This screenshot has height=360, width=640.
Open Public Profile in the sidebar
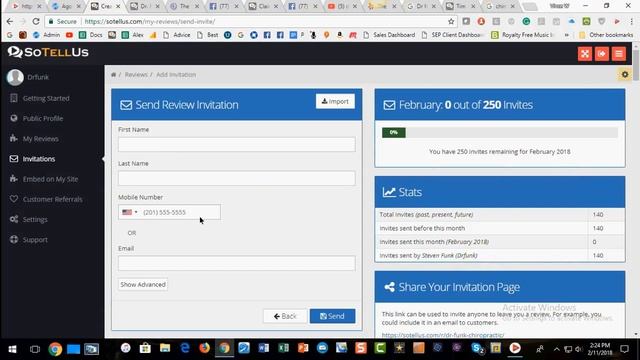pos(42,118)
